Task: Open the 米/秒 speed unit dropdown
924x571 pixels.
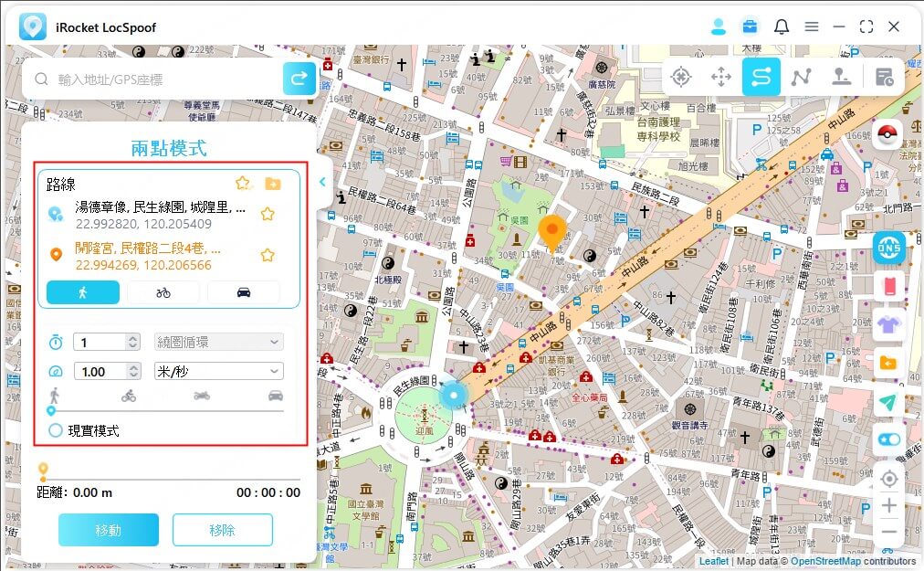Action: pyautogui.click(x=218, y=371)
